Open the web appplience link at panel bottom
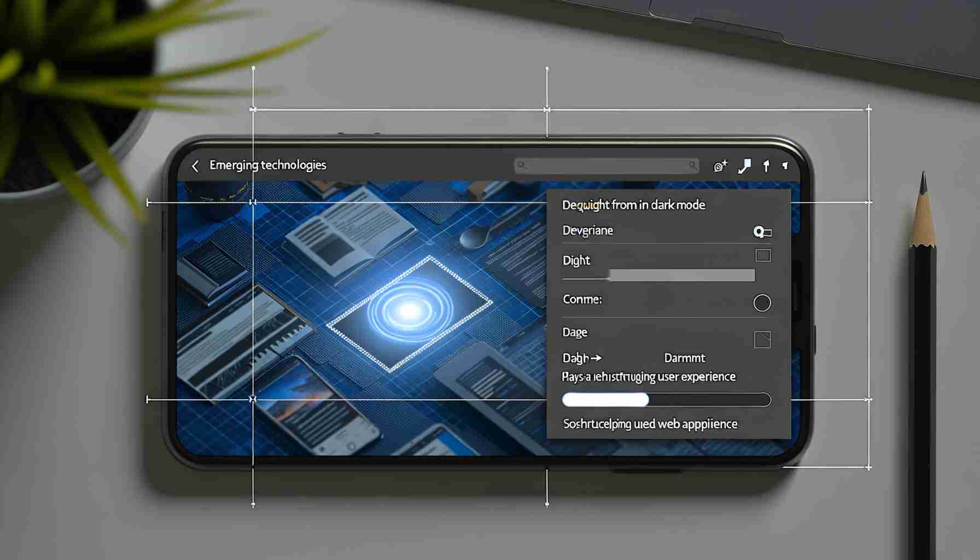 coord(650,424)
